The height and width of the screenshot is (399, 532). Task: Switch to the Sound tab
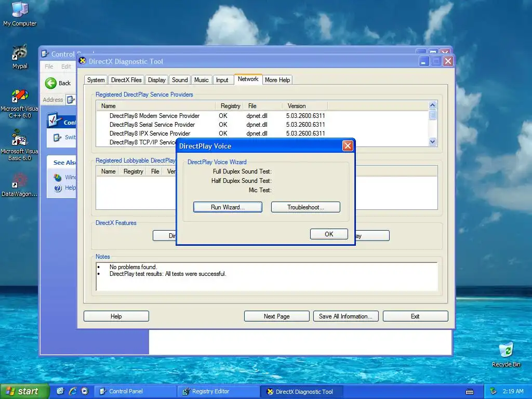(179, 80)
